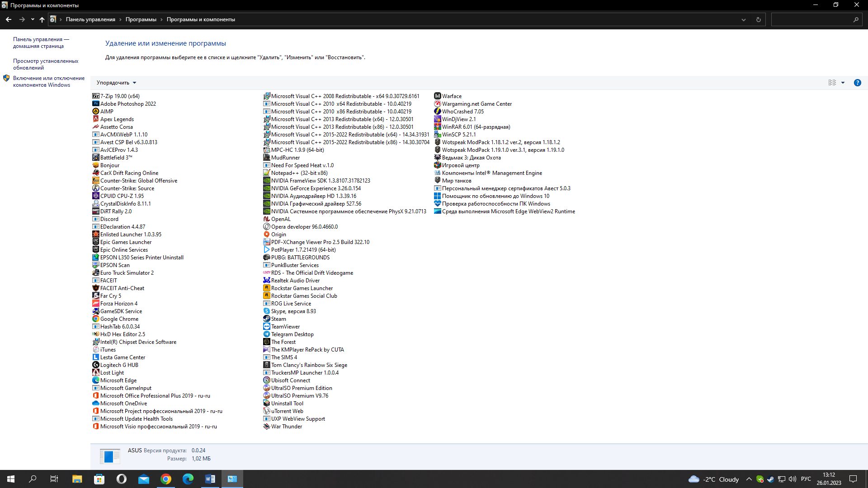The height and width of the screenshot is (488, 868).
Task: Click the Control Panel search field
Action: point(816,19)
